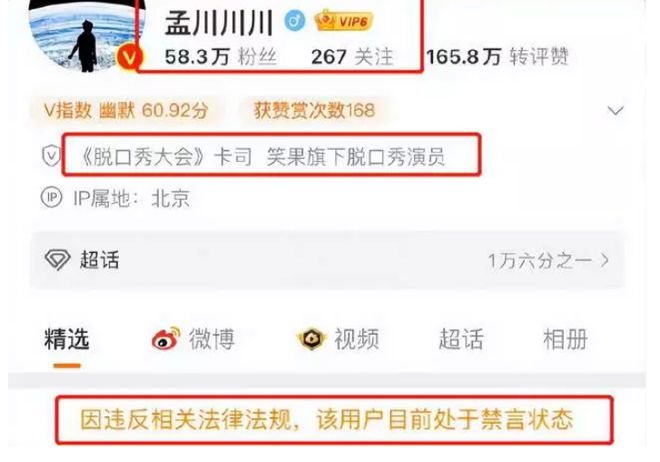Click the 超话 diamond icon
The height and width of the screenshot is (462, 660).
pyautogui.click(x=57, y=260)
